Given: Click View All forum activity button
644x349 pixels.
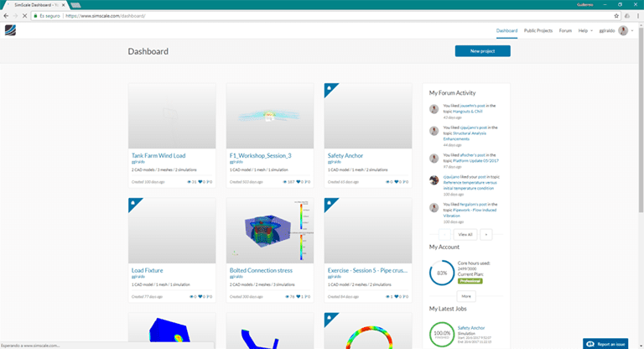Looking at the screenshot, I should point(465,234).
